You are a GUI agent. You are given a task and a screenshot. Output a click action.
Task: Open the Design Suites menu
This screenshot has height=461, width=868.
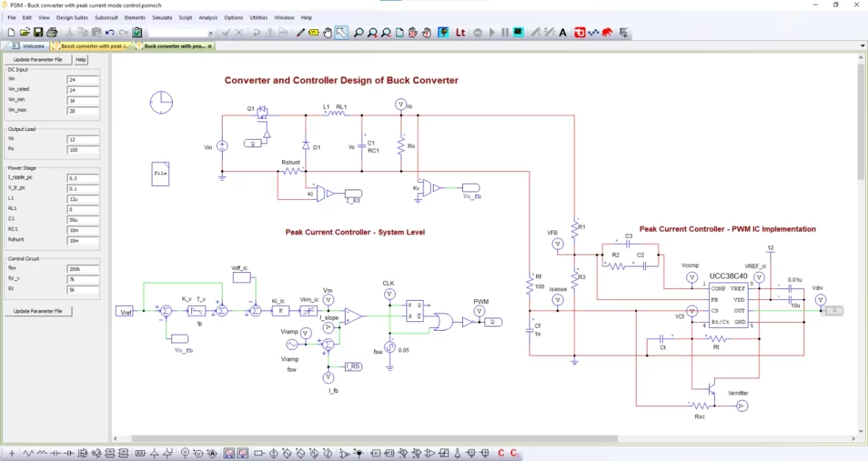coord(73,18)
